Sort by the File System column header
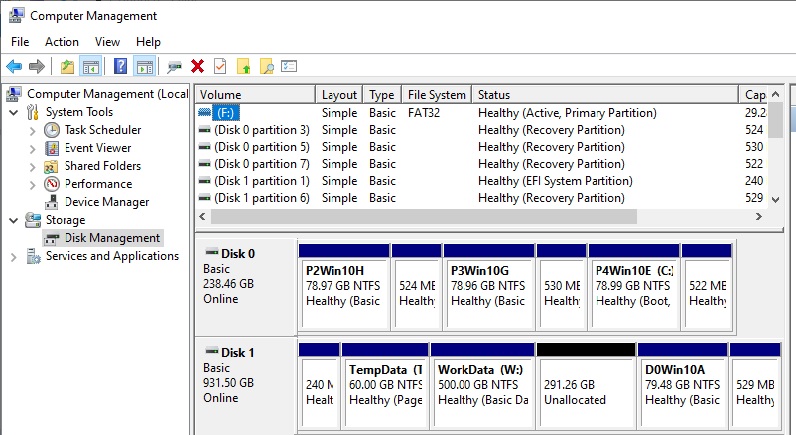The width and height of the screenshot is (796, 435). (x=437, y=94)
